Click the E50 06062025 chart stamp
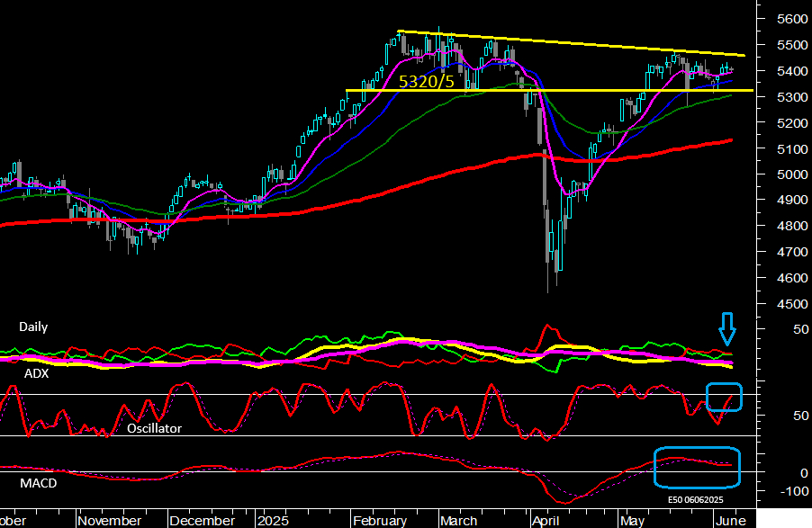 (696, 500)
